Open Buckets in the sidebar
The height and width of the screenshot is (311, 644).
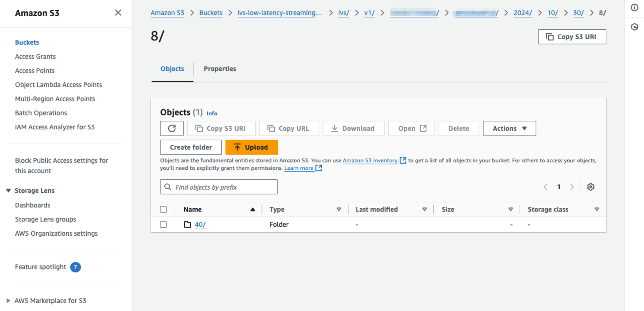coord(27,42)
